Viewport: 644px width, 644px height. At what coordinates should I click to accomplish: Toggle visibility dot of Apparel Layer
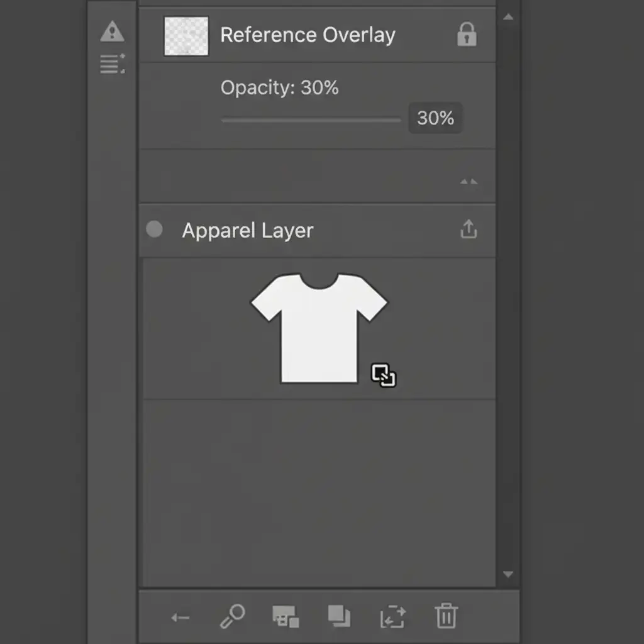point(154,230)
